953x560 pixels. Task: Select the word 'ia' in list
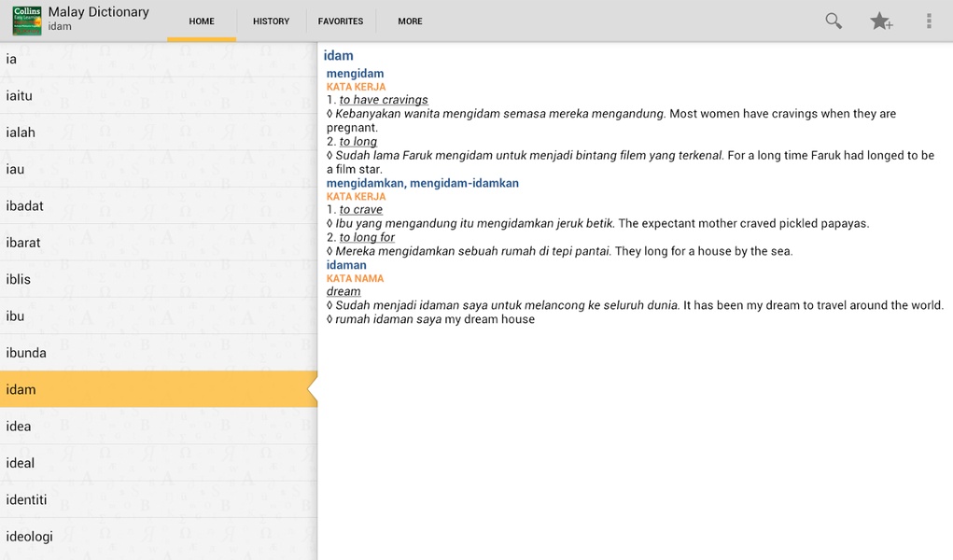[159, 59]
